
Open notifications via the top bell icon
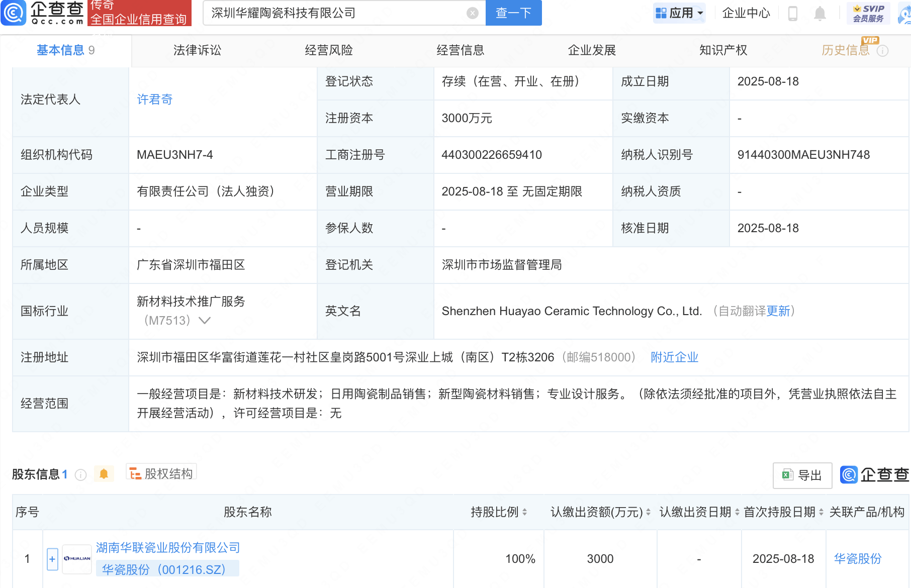coord(819,14)
